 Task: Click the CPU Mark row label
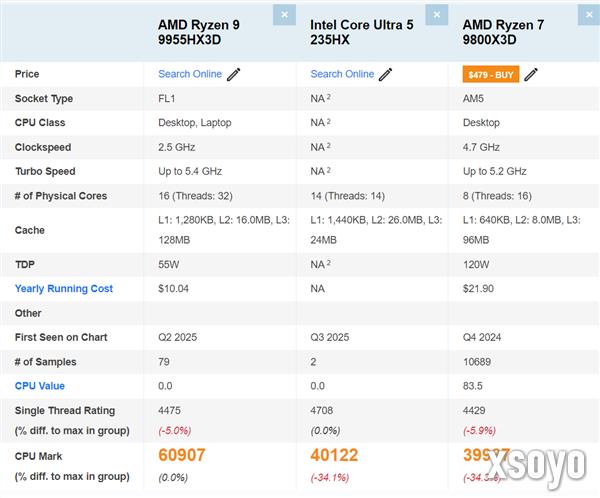pyautogui.click(x=38, y=456)
